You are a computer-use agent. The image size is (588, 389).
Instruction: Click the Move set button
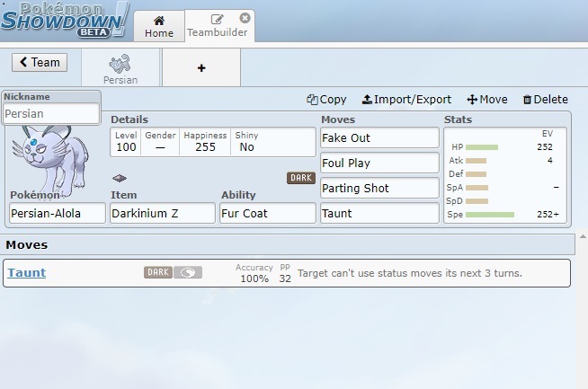click(x=487, y=100)
